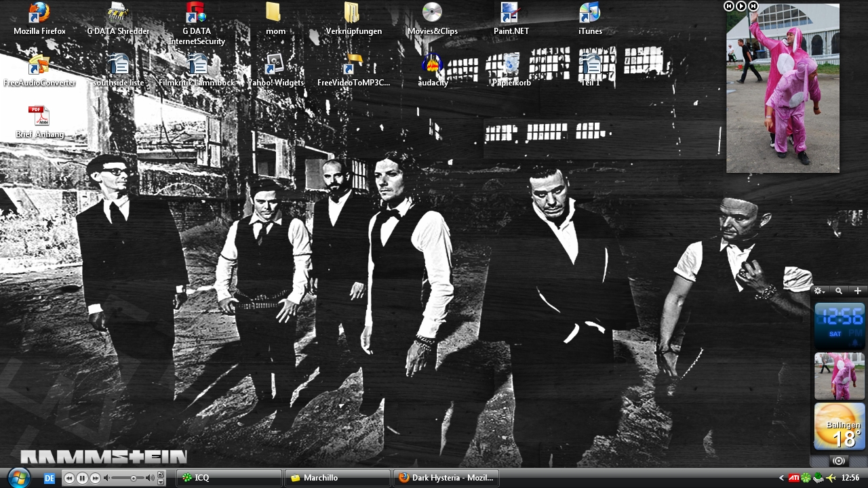Select the iTunes desktop shortcut
Viewport: 868px width, 488px height.
point(590,19)
